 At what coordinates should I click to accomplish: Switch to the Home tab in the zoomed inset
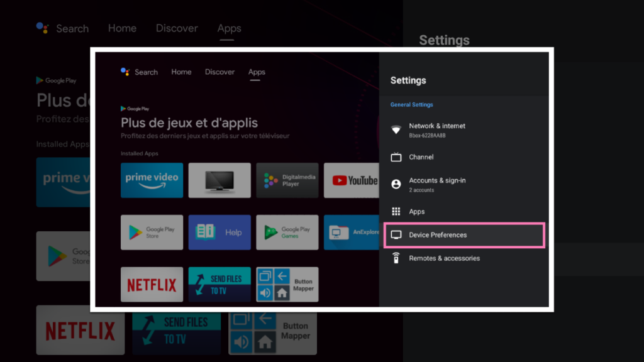tap(181, 72)
